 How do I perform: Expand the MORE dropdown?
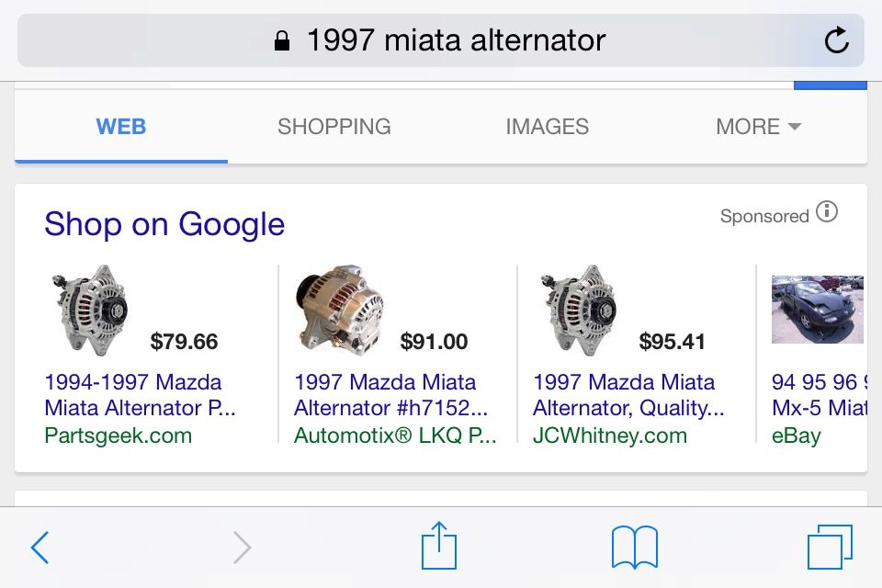758,127
